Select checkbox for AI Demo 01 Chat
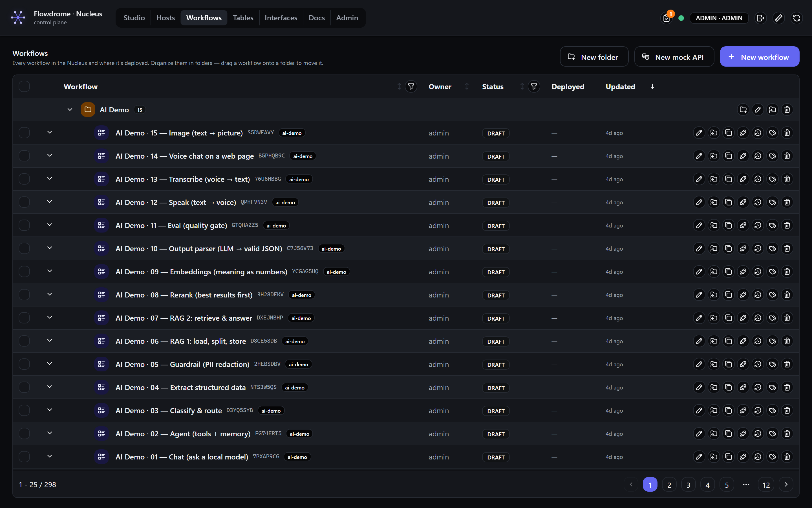 pos(24,457)
